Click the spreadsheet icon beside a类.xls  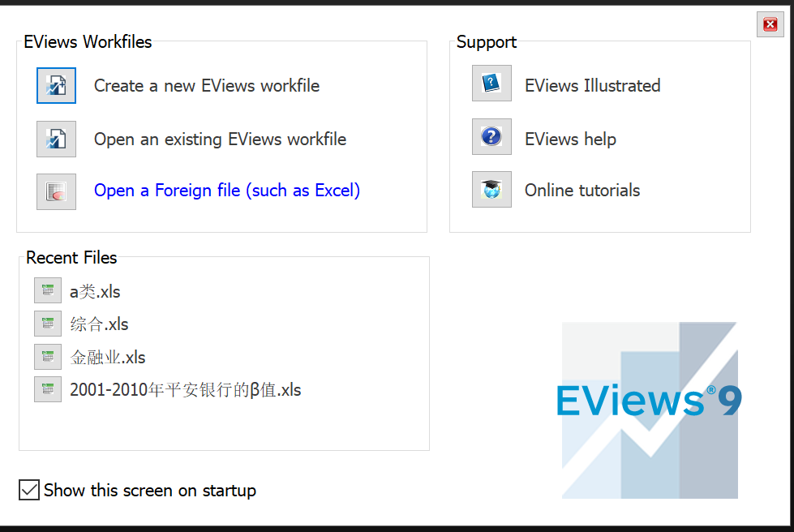point(48,290)
